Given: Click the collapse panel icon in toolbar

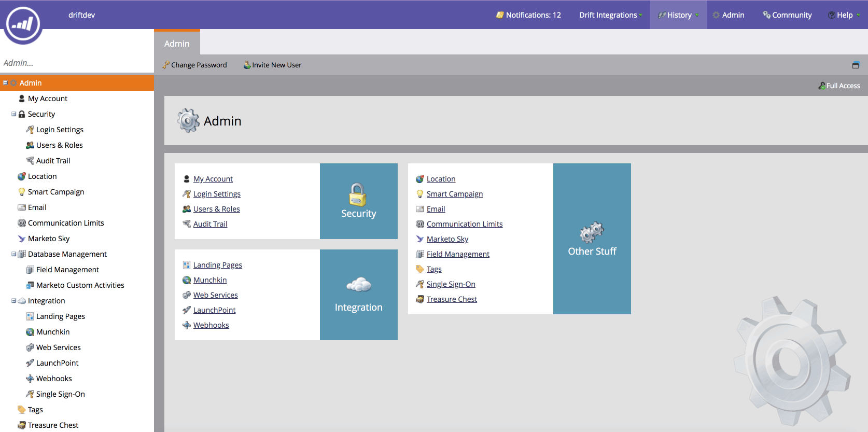Looking at the screenshot, I should pos(856,65).
